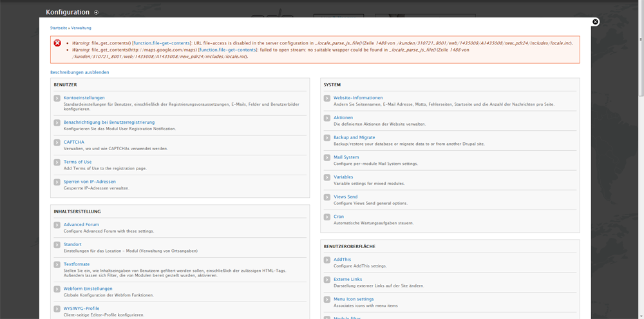Screen dimensions: 644x319
Task: Click the arrow icon next to Backup and Migrate
Action: tap(327, 138)
